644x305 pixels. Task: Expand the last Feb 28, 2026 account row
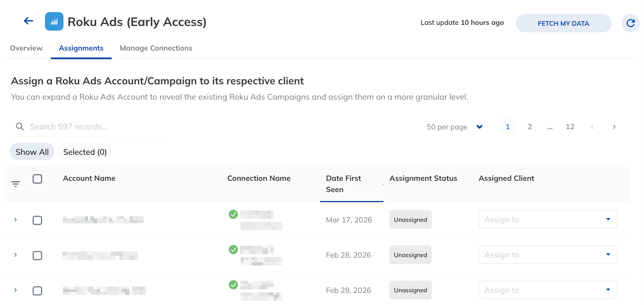pos(16,290)
